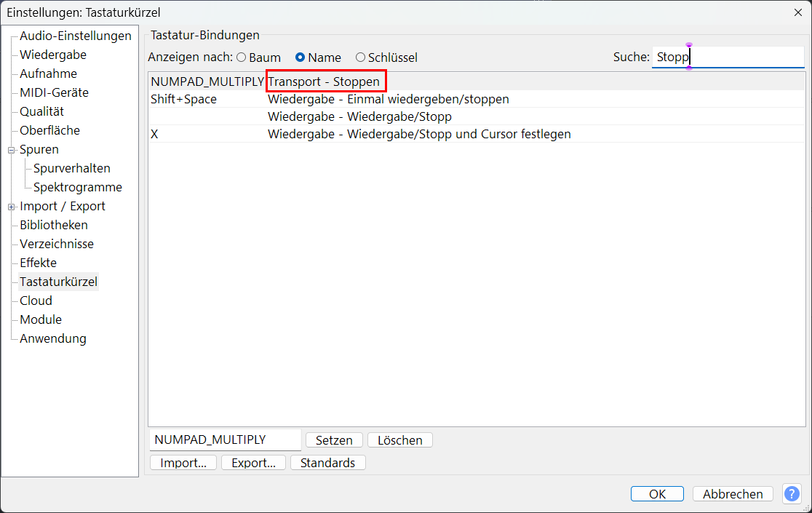Select the Shift+Space Einmal wiedergeben/stoppen row

tap(388, 99)
